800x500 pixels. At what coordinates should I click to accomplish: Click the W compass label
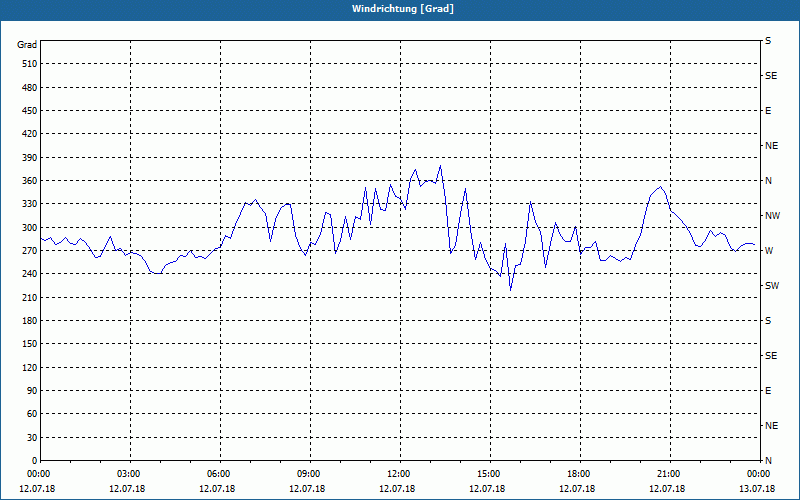(x=769, y=251)
